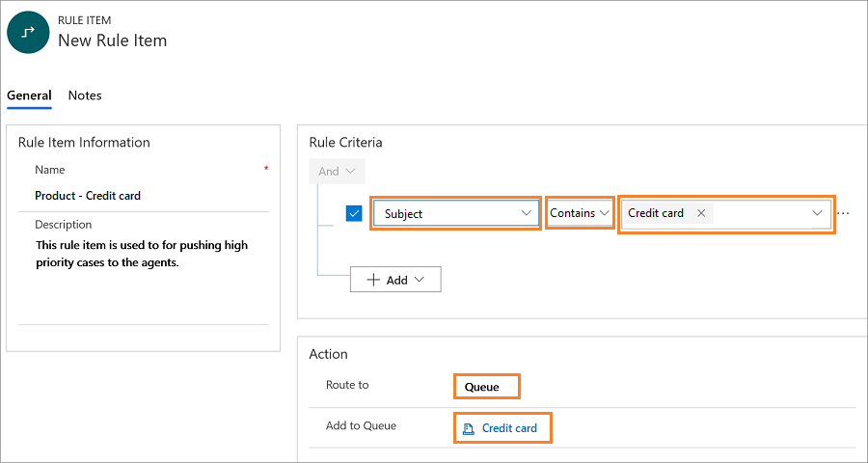Uncheck the Subject condition checkbox
This screenshot has height=463, width=868.
click(x=354, y=213)
